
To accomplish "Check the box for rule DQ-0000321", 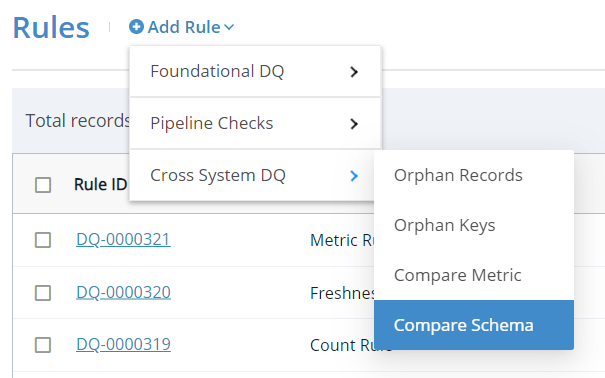I will pos(43,240).
